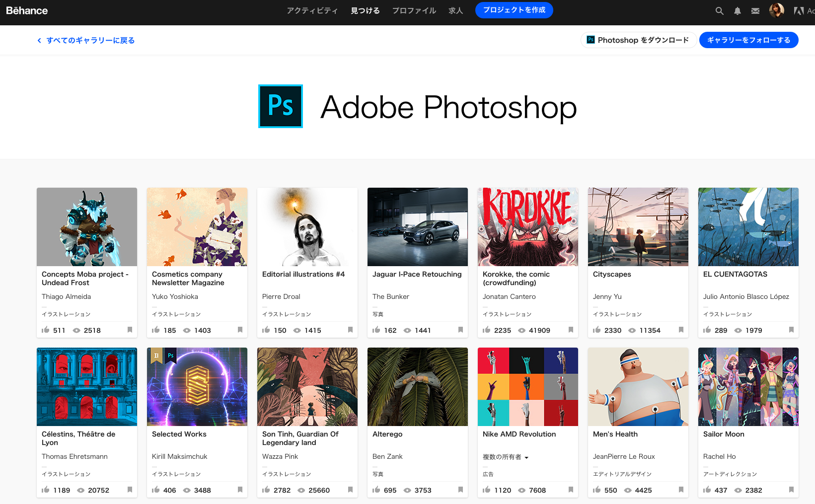This screenshot has height=504, width=815.
Task: Click the 41909 views count
Action: point(539,330)
